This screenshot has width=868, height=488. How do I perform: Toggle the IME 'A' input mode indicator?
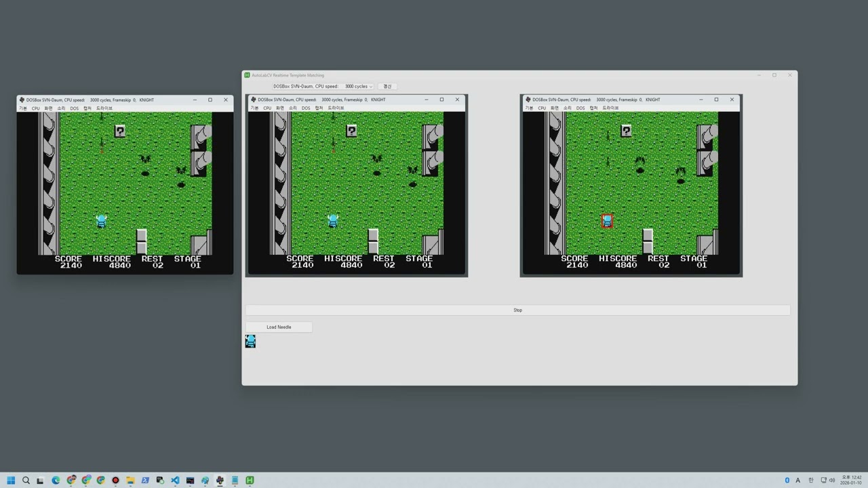point(797,481)
